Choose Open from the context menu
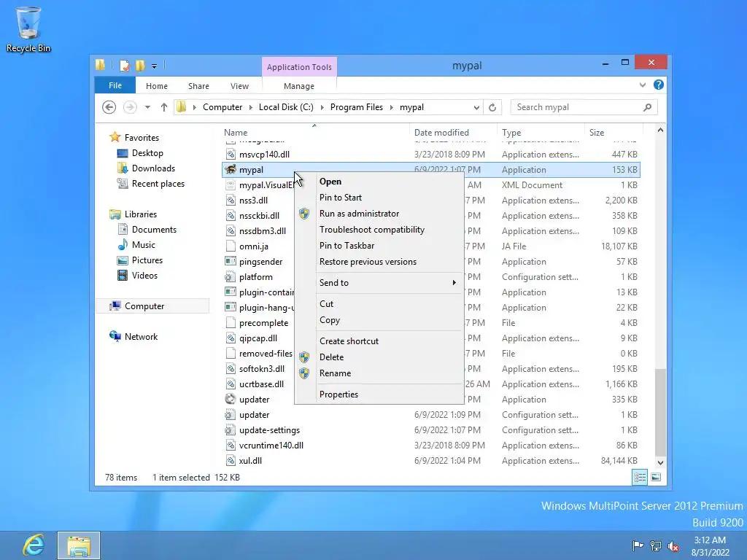This screenshot has width=747, height=560. [x=379, y=182]
